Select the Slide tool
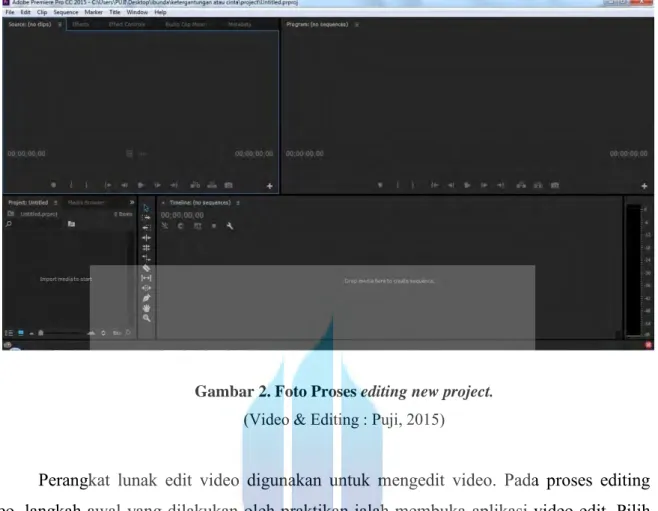 coord(146,288)
